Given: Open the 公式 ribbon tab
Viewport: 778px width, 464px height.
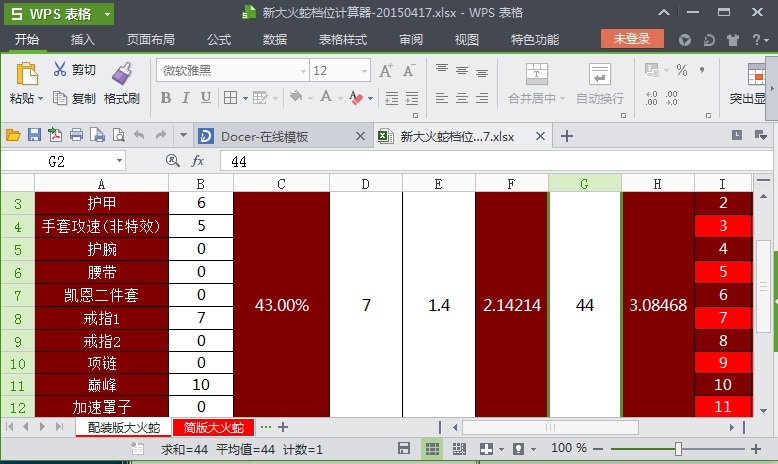Looking at the screenshot, I should pos(219,40).
